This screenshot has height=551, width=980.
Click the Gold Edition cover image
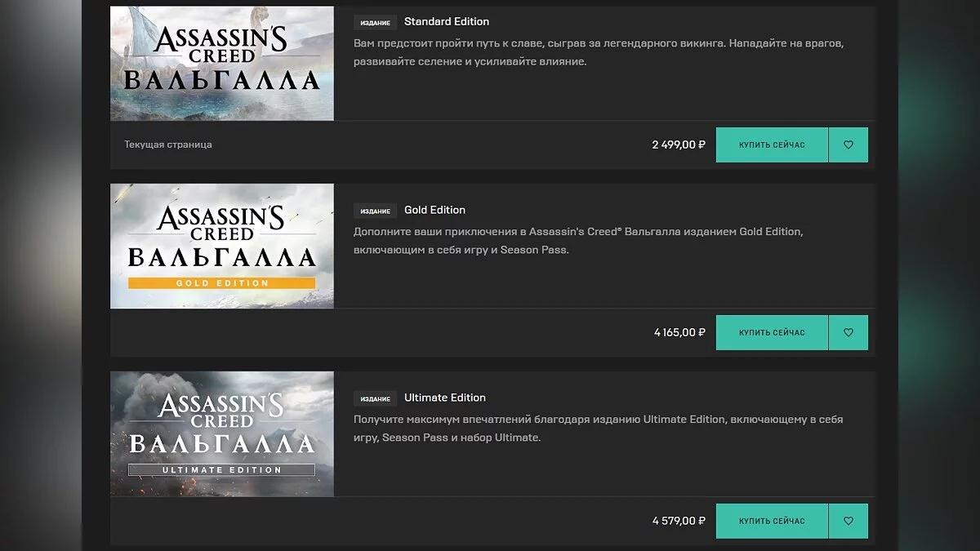[222, 246]
